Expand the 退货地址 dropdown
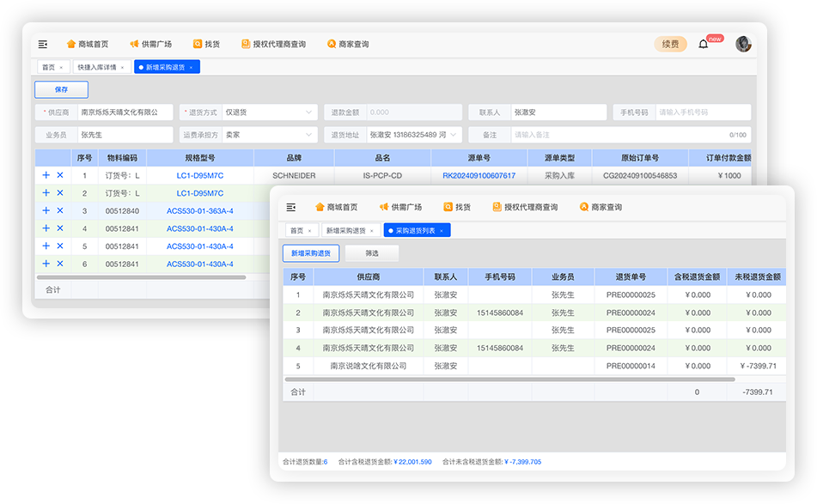This screenshot has width=817, height=504. (x=414, y=135)
